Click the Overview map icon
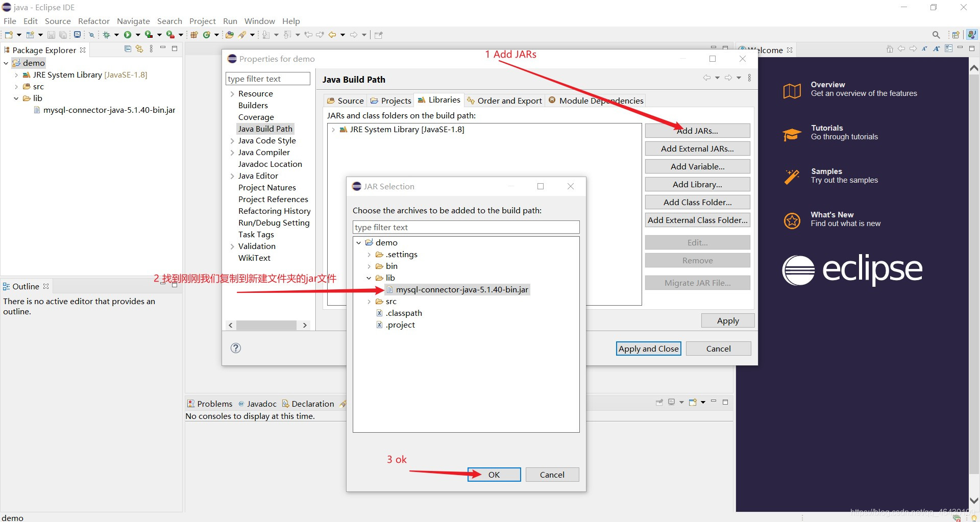 pyautogui.click(x=792, y=91)
